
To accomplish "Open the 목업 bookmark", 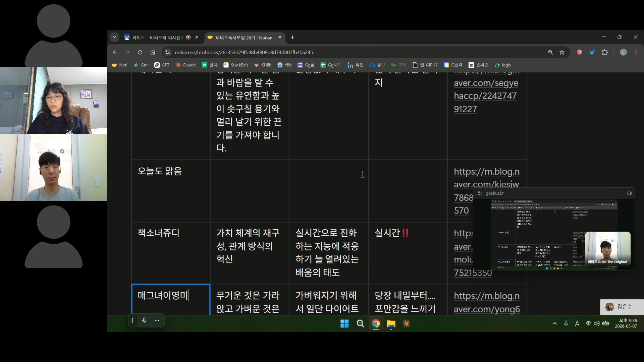I will 356,65.
